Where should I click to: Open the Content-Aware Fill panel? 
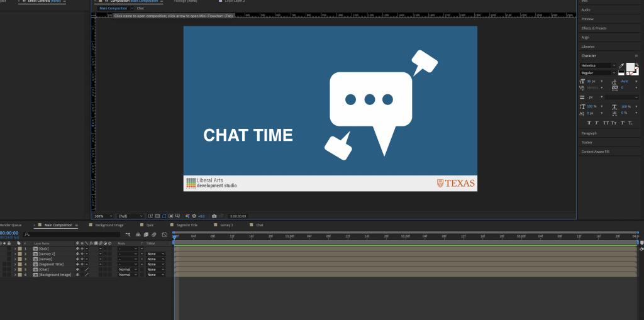click(x=595, y=152)
